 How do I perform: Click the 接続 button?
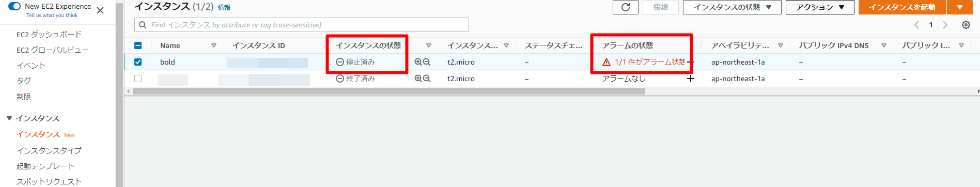[661, 7]
